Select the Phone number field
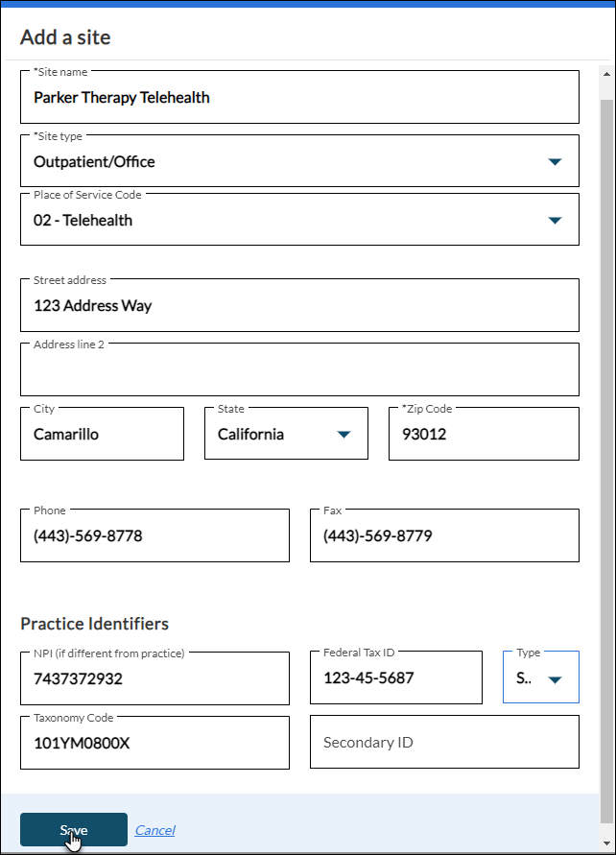This screenshot has height=855, width=616. coord(154,536)
